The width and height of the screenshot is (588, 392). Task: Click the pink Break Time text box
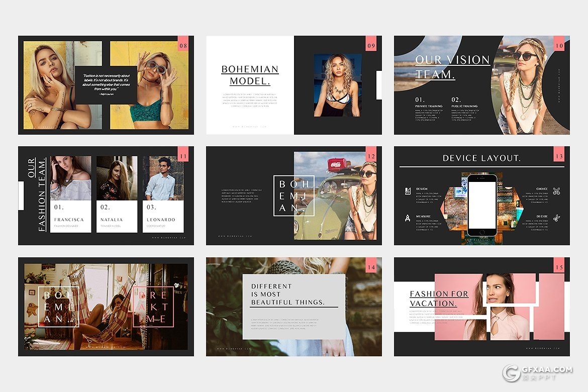coord(153,307)
